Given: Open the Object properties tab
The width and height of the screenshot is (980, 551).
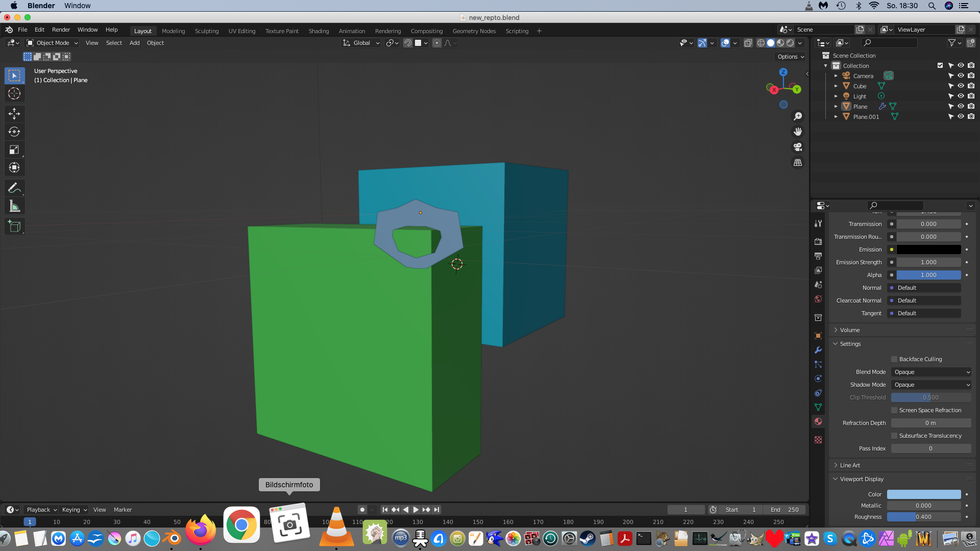Looking at the screenshot, I should [818, 336].
